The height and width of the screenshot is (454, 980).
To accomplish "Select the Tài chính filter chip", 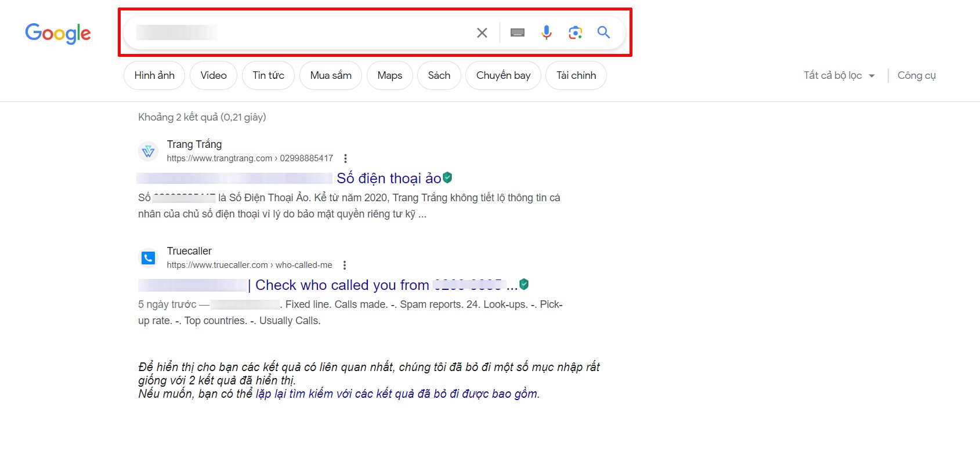I will (576, 75).
